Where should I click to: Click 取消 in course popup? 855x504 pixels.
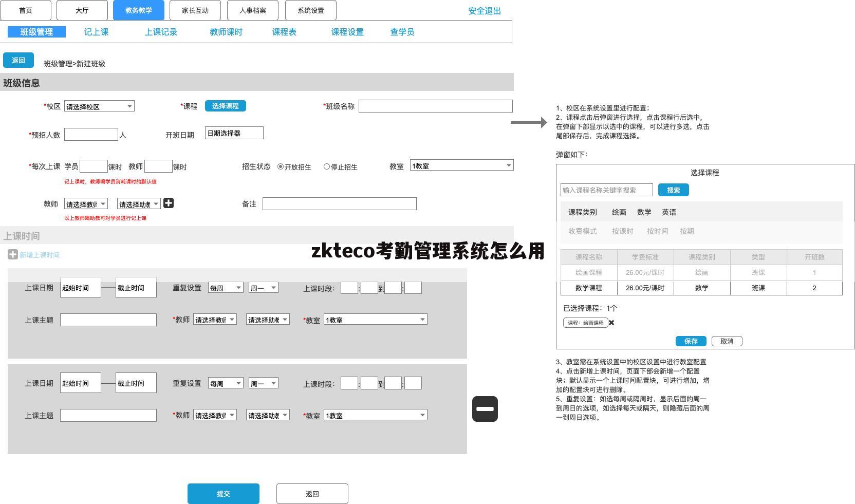pyautogui.click(x=727, y=341)
